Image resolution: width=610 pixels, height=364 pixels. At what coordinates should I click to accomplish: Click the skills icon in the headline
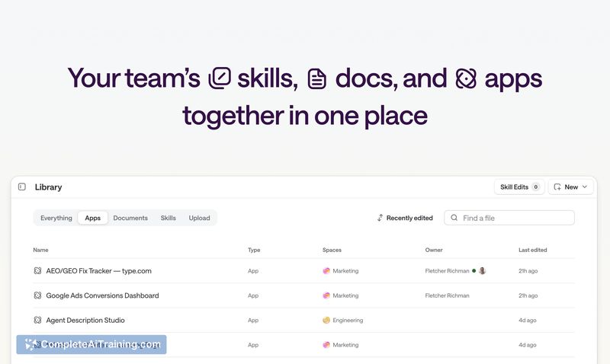(x=220, y=78)
